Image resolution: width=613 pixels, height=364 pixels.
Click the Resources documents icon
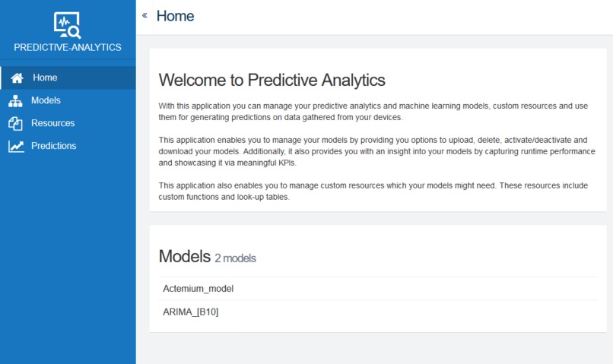(16, 123)
